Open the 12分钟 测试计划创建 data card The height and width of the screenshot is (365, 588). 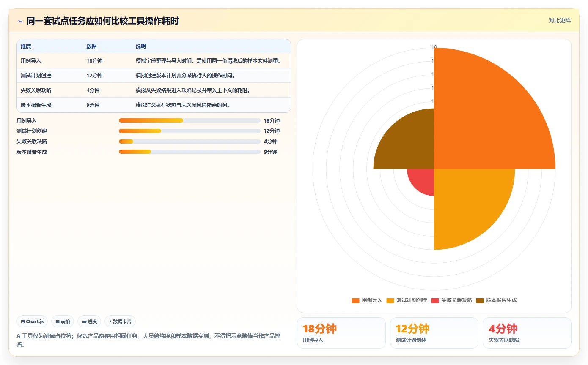point(434,333)
